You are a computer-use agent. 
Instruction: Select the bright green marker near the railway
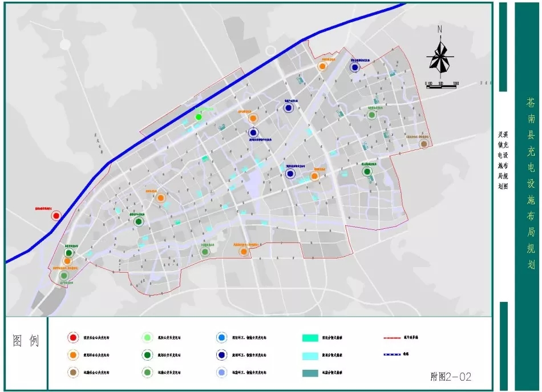pyautogui.click(x=199, y=116)
